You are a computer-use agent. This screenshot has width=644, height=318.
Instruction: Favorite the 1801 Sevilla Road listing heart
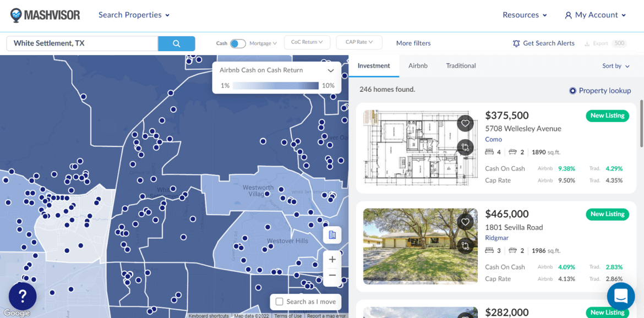click(x=465, y=222)
